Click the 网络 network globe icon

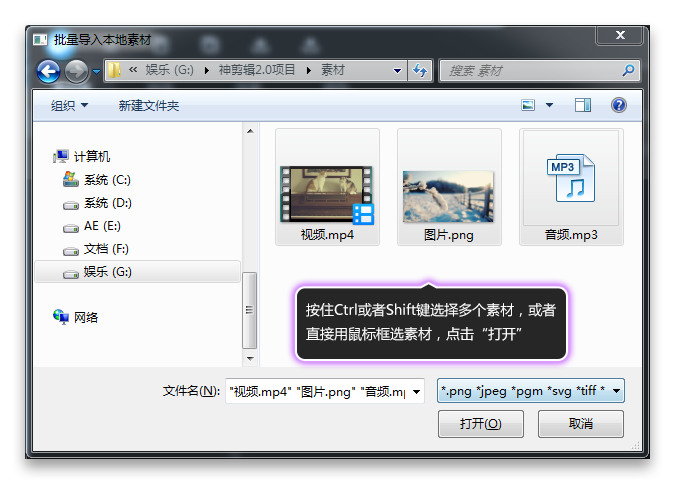(61, 317)
